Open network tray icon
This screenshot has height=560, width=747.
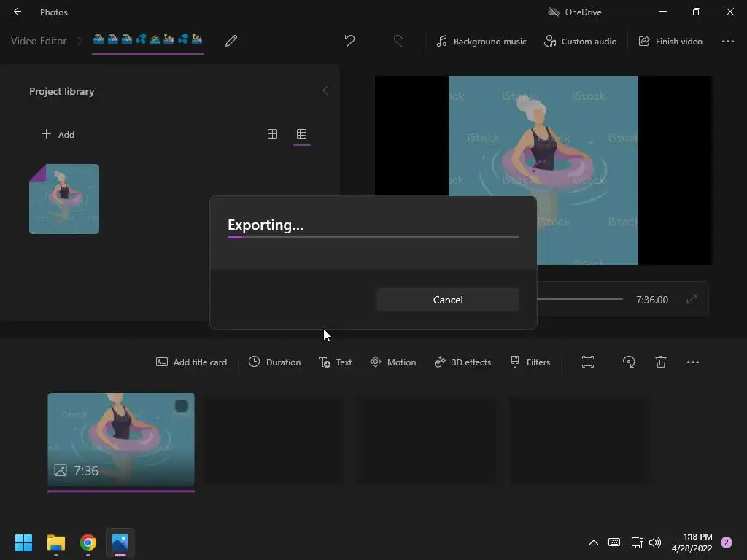point(636,542)
